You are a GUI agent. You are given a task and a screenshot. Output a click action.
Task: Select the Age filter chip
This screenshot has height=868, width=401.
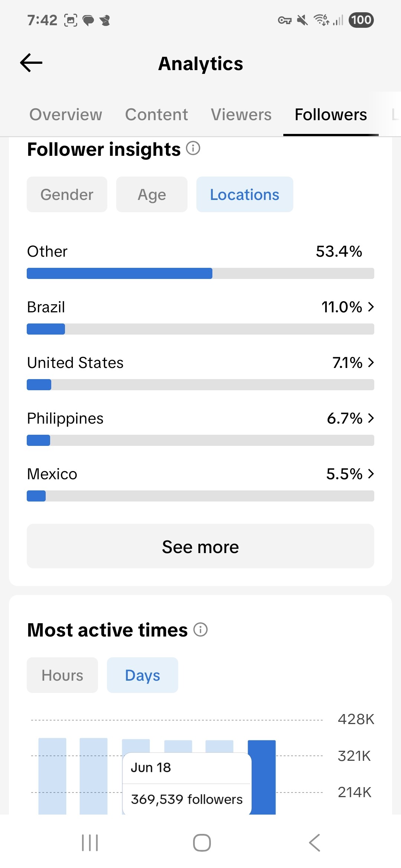point(152,194)
